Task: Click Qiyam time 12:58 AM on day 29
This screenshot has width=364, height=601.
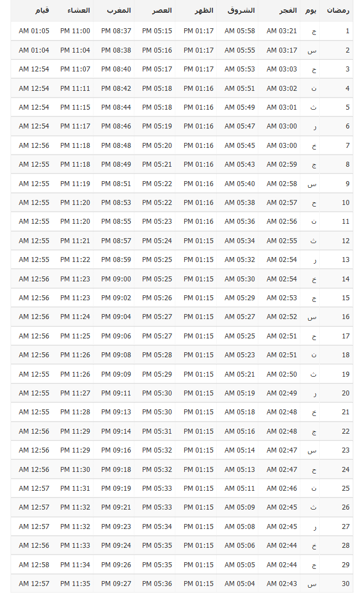Action: coord(34,565)
